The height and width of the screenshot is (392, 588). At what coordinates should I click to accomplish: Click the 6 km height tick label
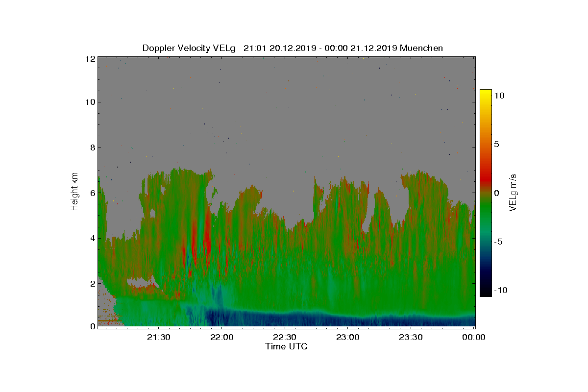[92, 193]
